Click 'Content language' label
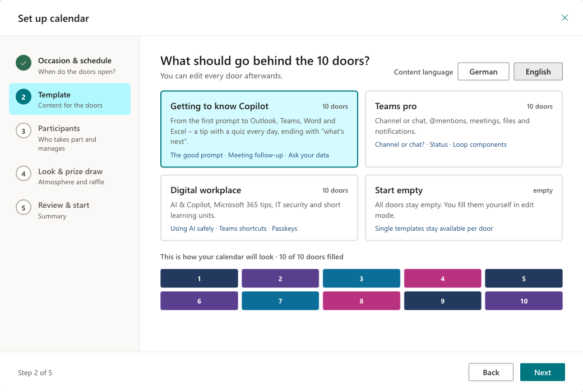Screen dimensions: 583x392 423,72
